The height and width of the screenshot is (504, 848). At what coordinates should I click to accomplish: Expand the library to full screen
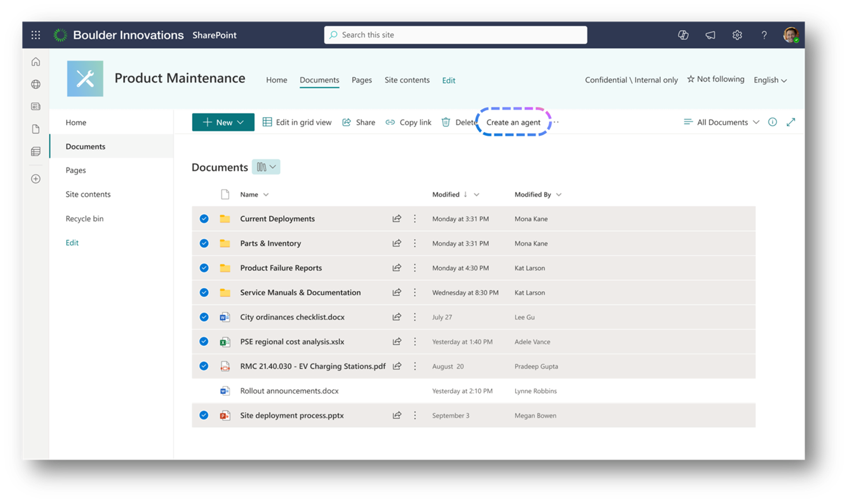tap(791, 122)
